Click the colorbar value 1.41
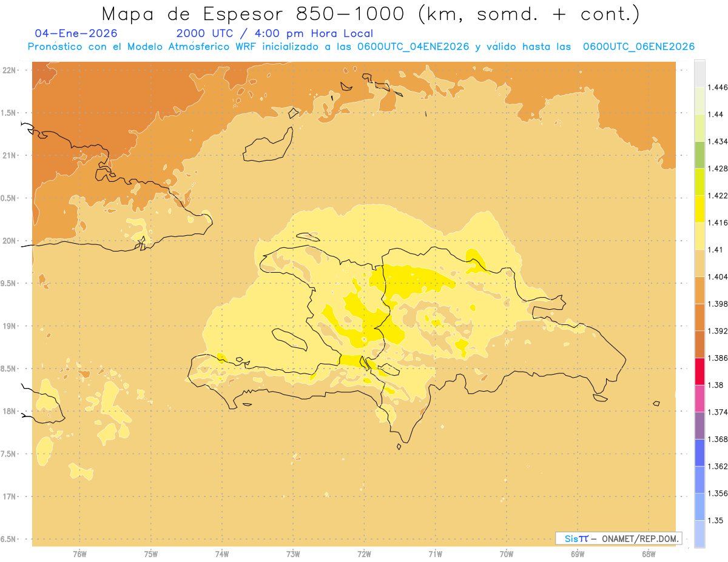This screenshot has height=562, width=728. point(715,250)
